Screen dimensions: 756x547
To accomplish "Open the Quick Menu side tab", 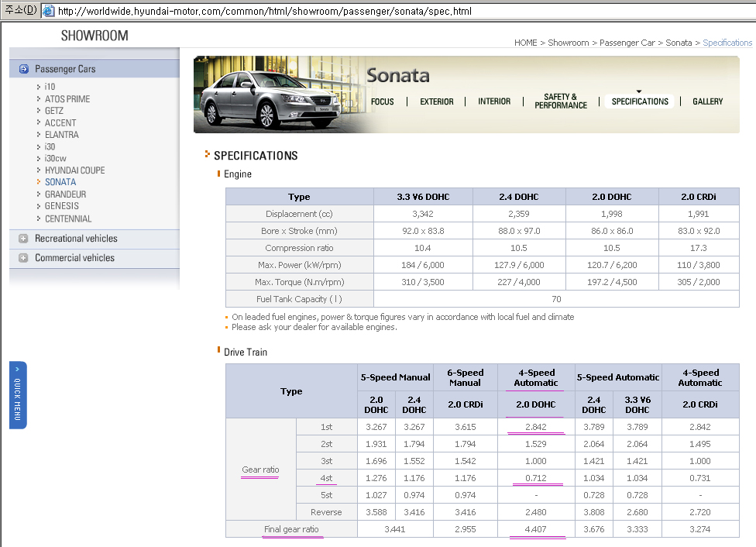I will (18, 395).
